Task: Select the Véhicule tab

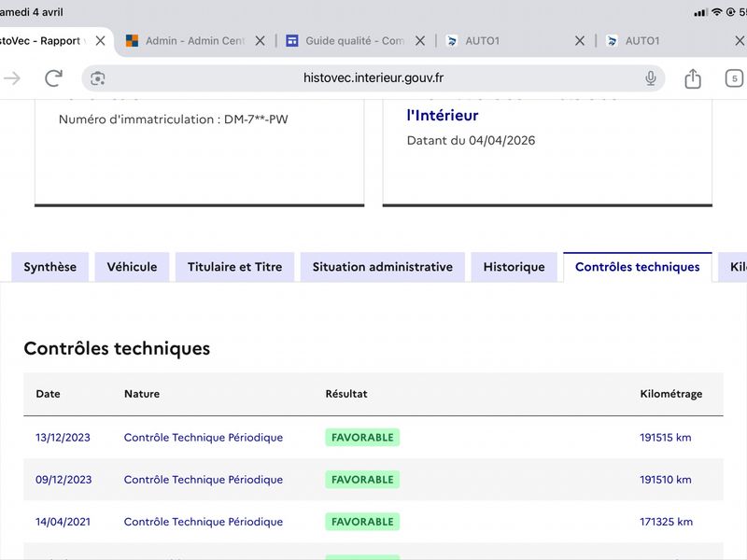Action: click(x=132, y=267)
